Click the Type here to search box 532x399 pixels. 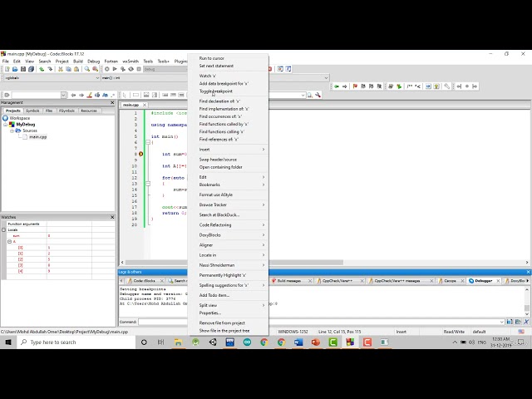[76, 342]
